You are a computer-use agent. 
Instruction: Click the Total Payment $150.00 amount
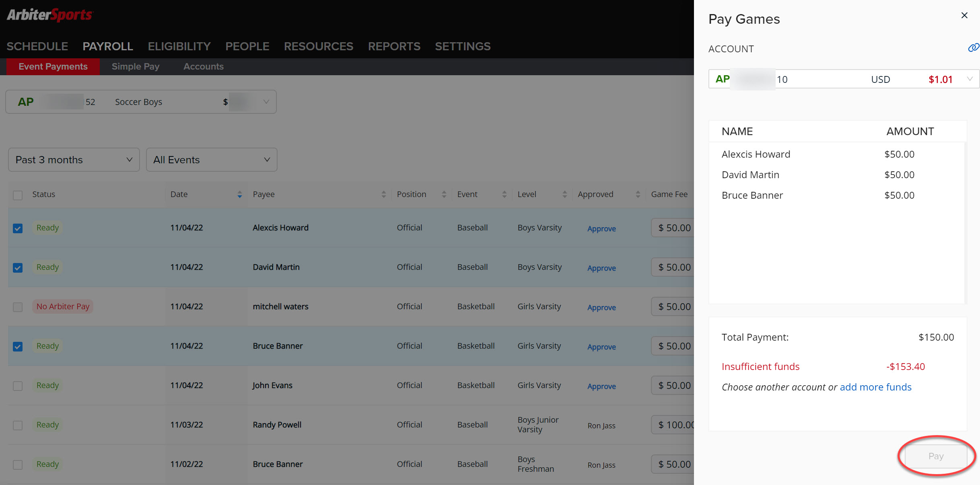coord(936,337)
